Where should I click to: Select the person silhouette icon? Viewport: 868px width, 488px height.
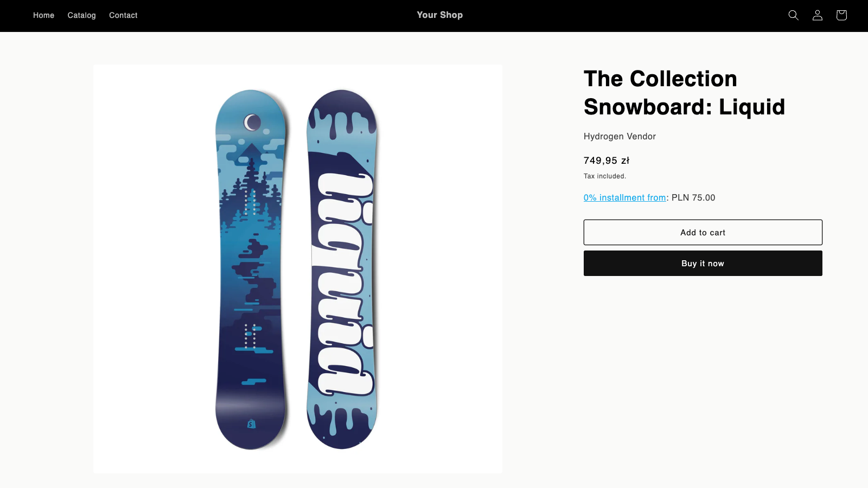[x=817, y=15]
